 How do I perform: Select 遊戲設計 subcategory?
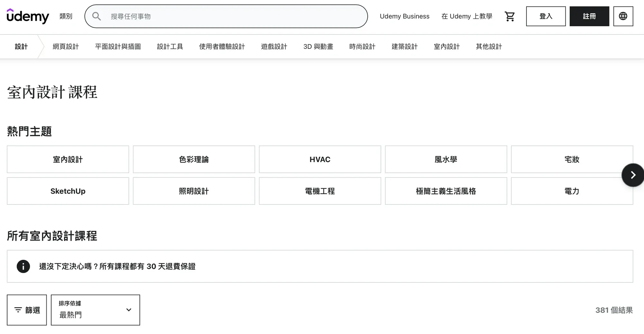[x=274, y=46]
